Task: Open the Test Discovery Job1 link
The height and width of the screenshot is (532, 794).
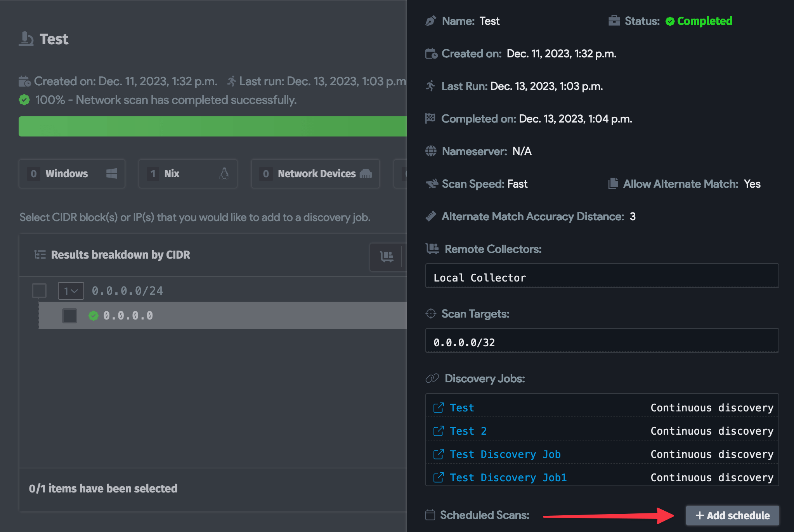Action: [x=508, y=477]
